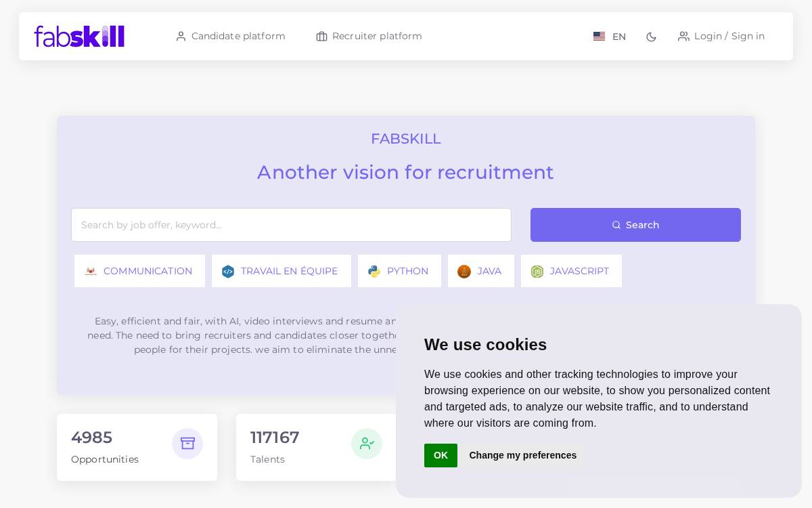
Task: Click the 'We use cookies' title
Action: 485,345
